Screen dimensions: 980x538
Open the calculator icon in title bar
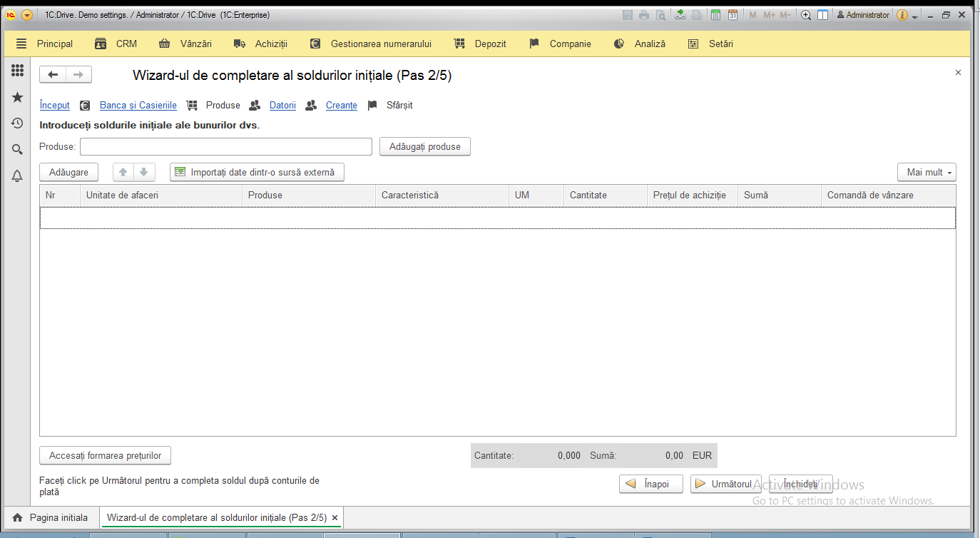point(715,15)
